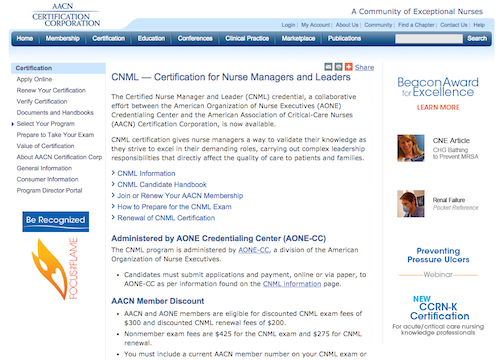Screen dimensions: 500x360
Task: Click the Login link
Action: 288,25
